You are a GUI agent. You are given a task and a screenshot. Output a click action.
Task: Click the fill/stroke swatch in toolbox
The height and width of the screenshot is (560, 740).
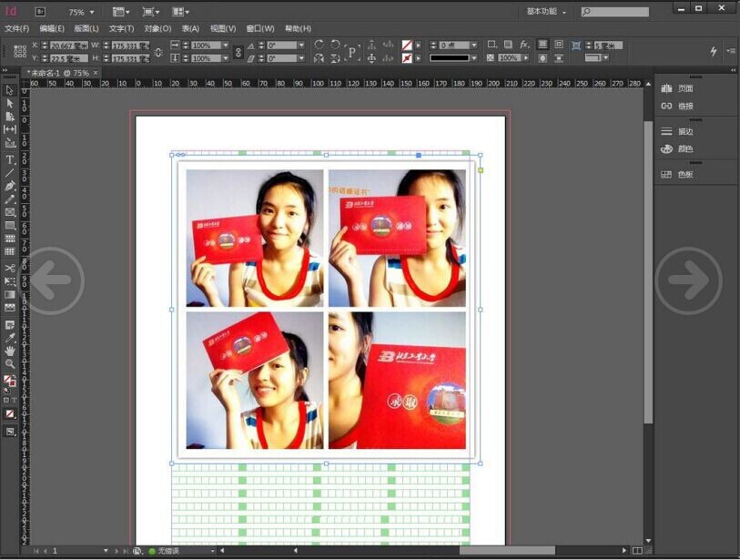coord(9,381)
